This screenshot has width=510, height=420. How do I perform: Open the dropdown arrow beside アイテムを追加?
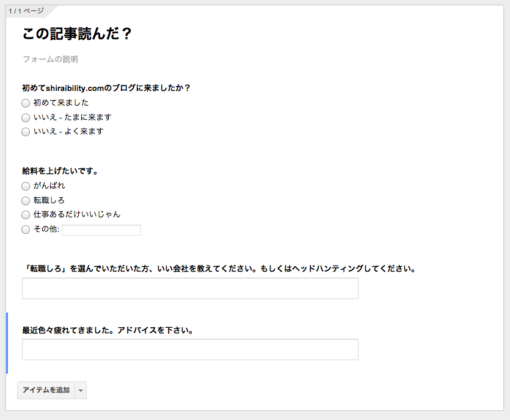point(81,391)
